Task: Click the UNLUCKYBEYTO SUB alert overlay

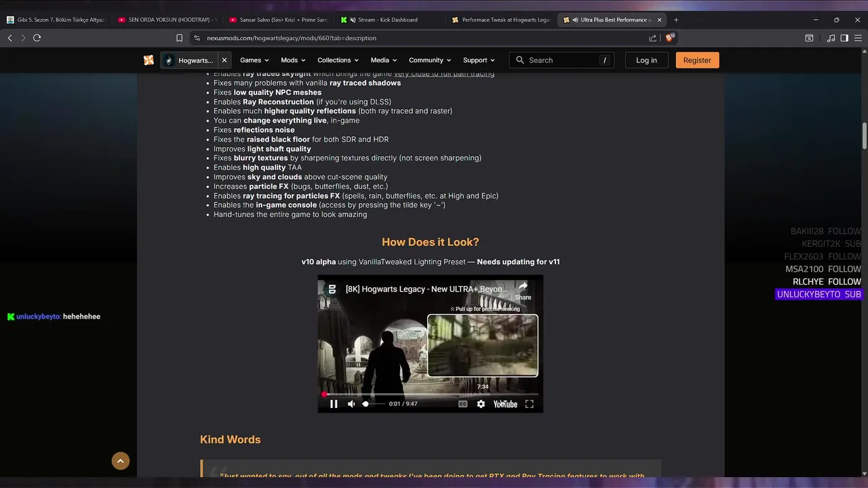Action: [819, 294]
